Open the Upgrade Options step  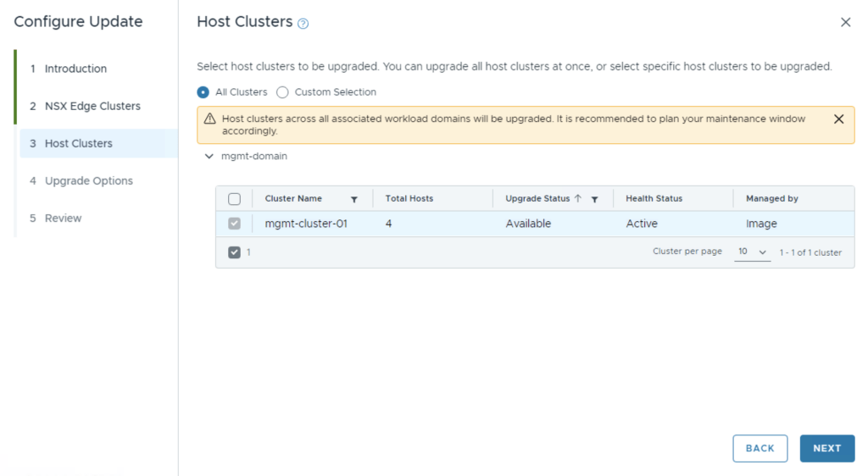tap(88, 180)
